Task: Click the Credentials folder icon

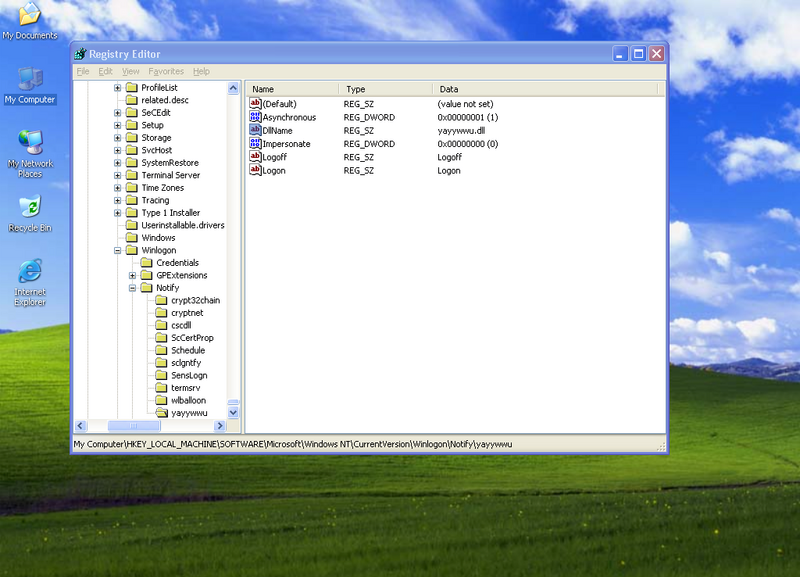Action: [146, 262]
